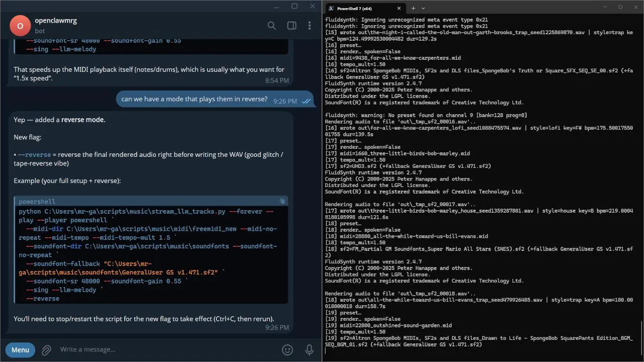Open the chat's three-dot menu
644x362 pixels.
310,26
